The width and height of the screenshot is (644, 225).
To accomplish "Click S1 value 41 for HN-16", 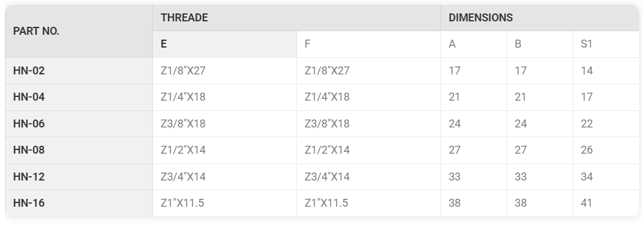I will tap(587, 203).
